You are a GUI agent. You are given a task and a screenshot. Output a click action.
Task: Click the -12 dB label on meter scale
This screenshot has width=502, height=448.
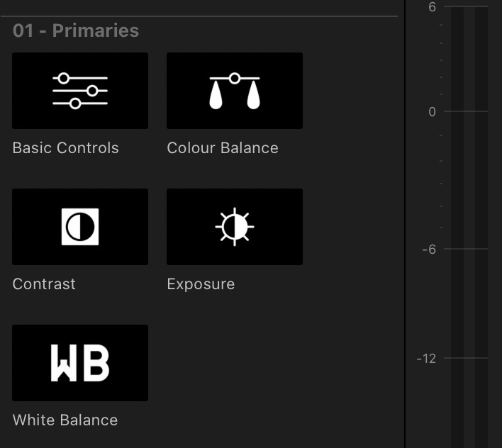click(x=427, y=359)
